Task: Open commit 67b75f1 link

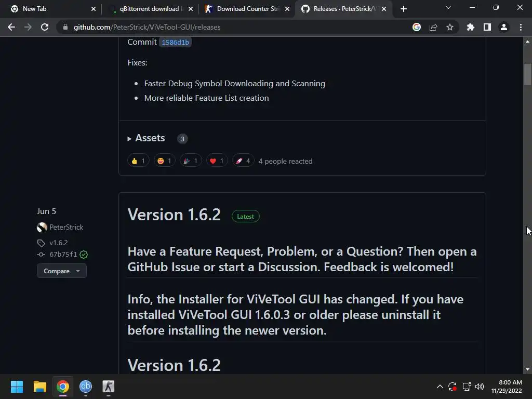Action: click(x=63, y=254)
